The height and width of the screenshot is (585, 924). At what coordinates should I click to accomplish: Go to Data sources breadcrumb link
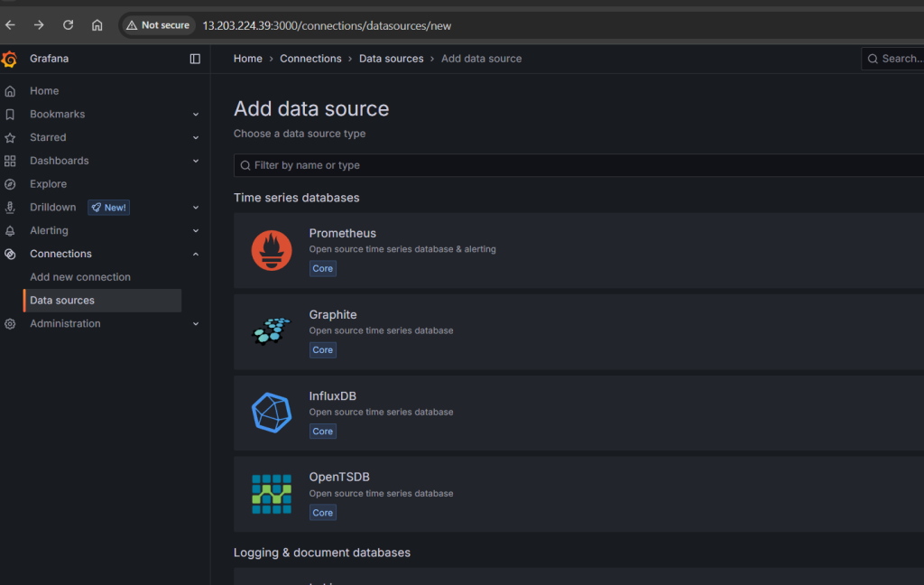[392, 59]
